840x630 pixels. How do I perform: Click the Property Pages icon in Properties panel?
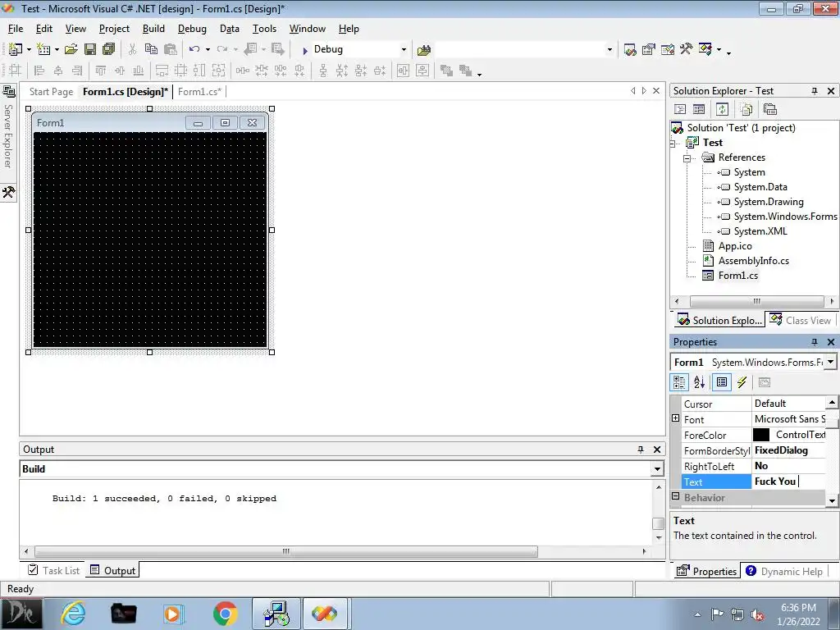point(765,382)
